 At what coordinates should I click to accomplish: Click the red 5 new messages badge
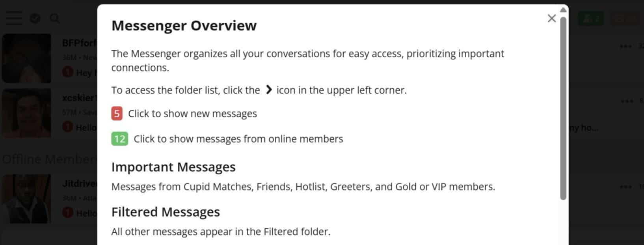pos(117,114)
